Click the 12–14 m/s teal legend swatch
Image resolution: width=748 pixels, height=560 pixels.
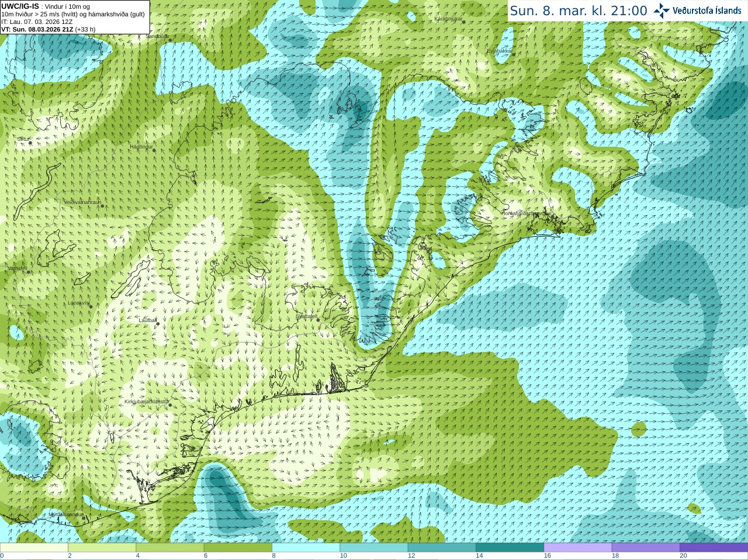click(442, 548)
